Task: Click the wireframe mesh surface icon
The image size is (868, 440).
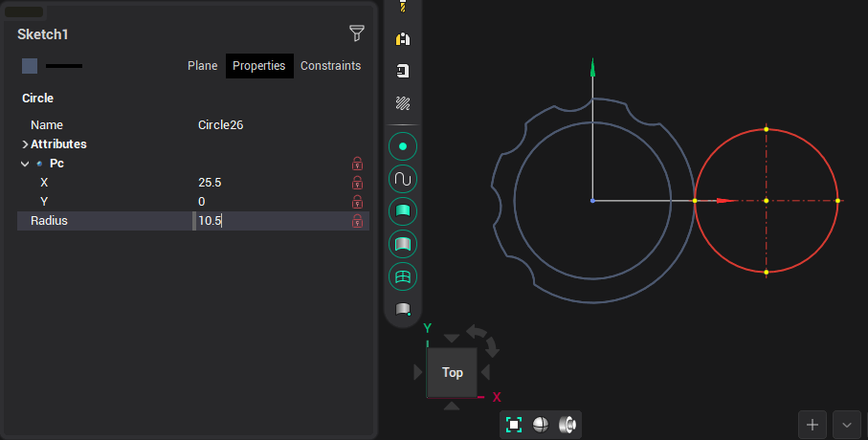Action: point(403,276)
